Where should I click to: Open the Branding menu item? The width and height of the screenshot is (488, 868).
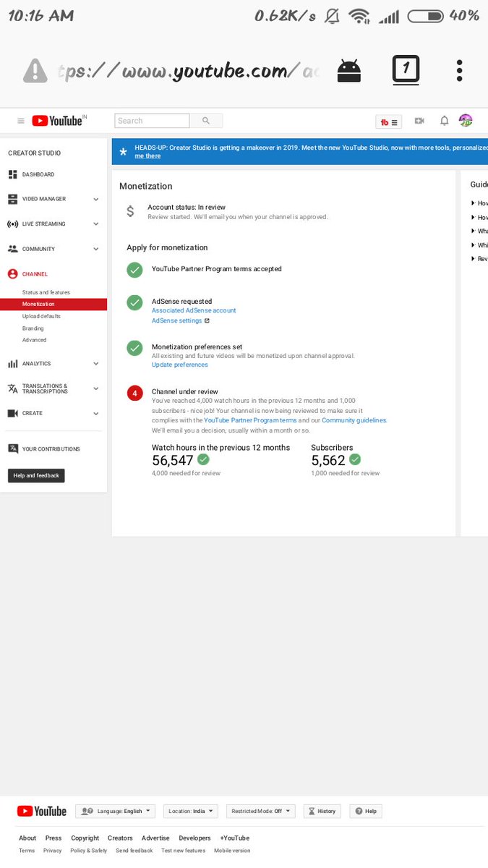click(33, 328)
